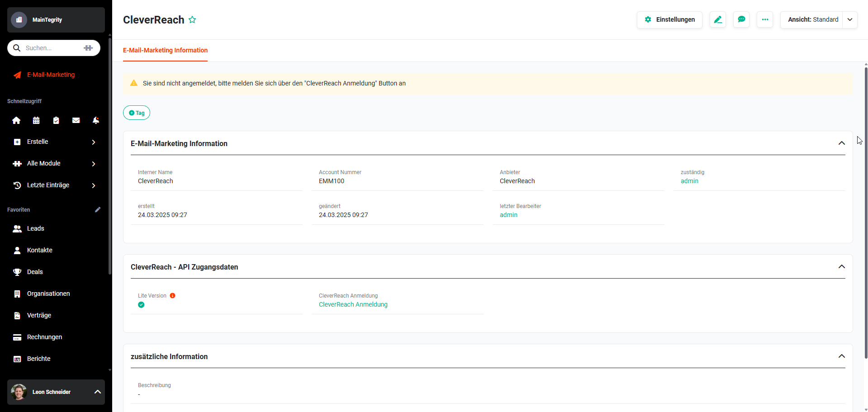Focus the Suchen search field
The height and width of the screenshot is (412, 868).
click(53, 48)
